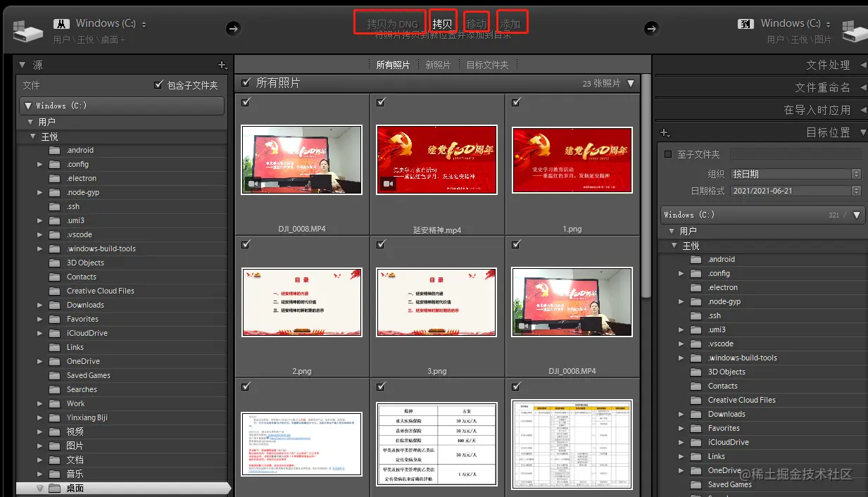
Task: Uncheck the 3.png thumbnail checkbox
Action: tap(381, 244)
